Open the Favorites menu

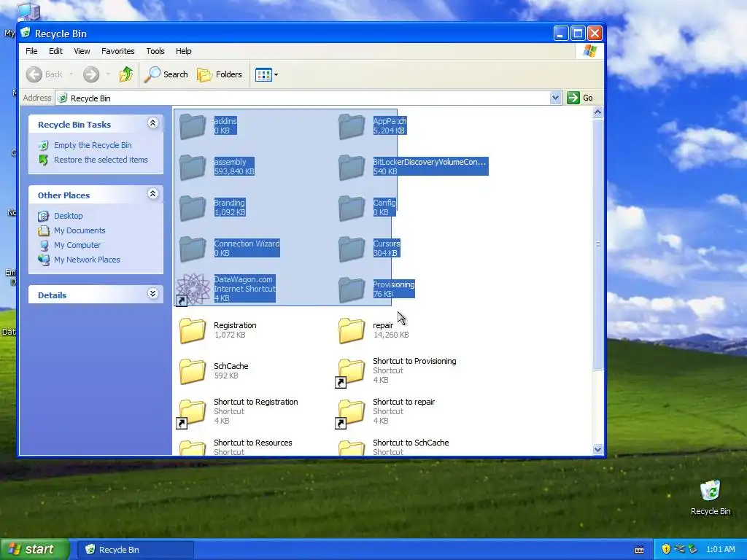(x=117, y=51)
